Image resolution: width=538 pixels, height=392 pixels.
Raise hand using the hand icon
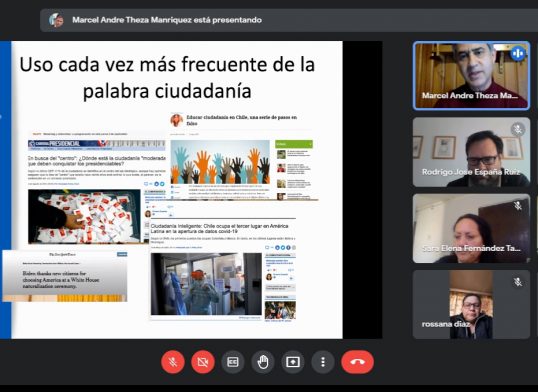pos(263,362)
